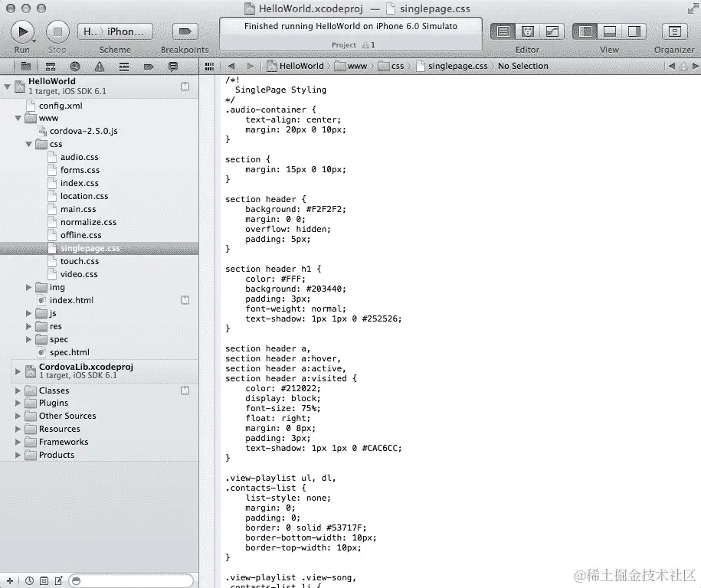Go back in editor history
This screenshot has height=588, width=701.
pos(231,66)
